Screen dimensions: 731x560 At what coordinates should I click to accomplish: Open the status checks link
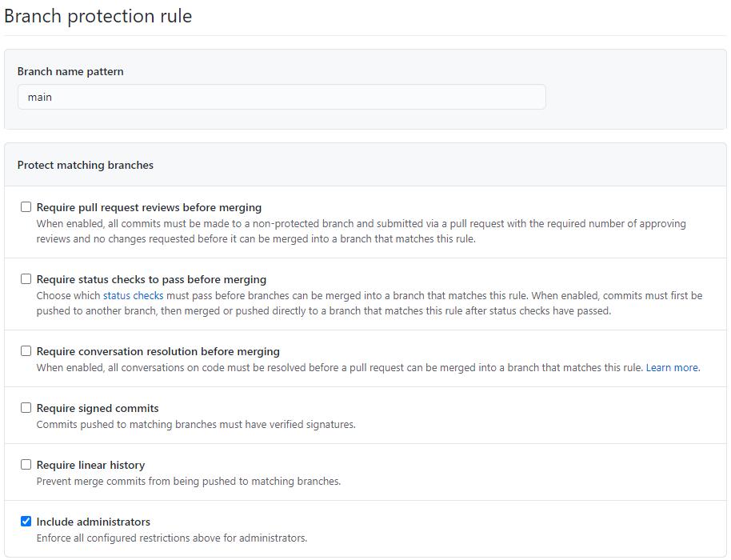point(133,296)
